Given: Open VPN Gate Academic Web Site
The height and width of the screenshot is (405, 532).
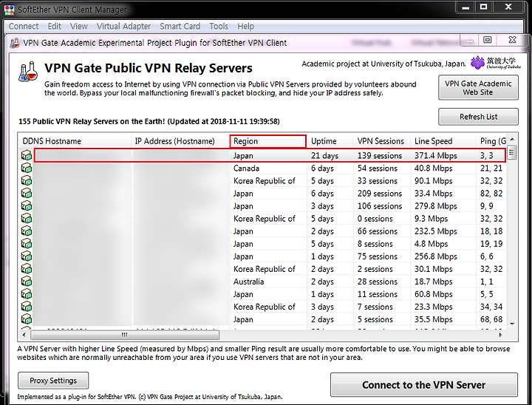Looking at the screenshot, I should pyautogui.click(x=478, y=88).
